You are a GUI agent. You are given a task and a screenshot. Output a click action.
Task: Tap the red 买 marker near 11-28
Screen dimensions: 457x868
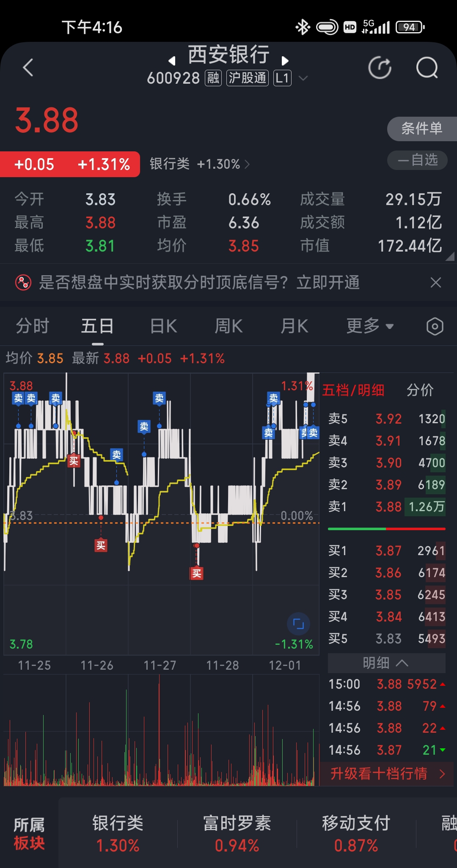tap(197, 573)
